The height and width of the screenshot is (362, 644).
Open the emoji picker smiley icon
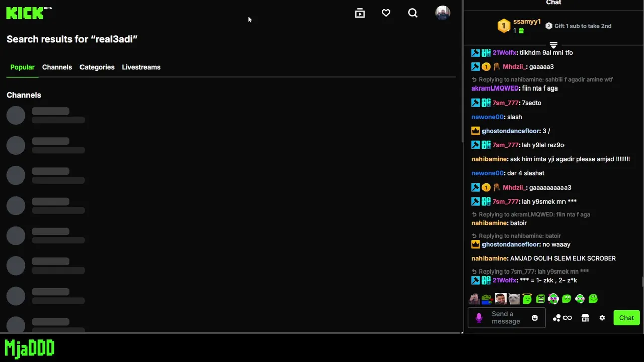[535, 318]
